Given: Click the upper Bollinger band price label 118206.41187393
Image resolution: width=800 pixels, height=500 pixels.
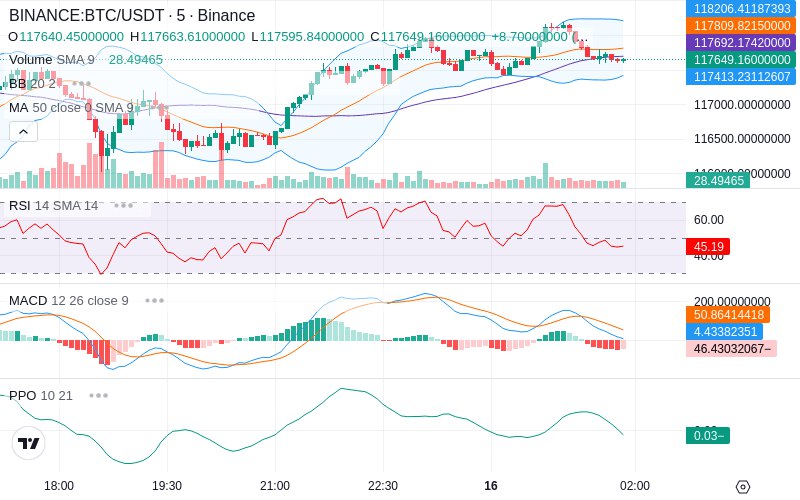Looking at the screenshot, I should coord(741,8).
